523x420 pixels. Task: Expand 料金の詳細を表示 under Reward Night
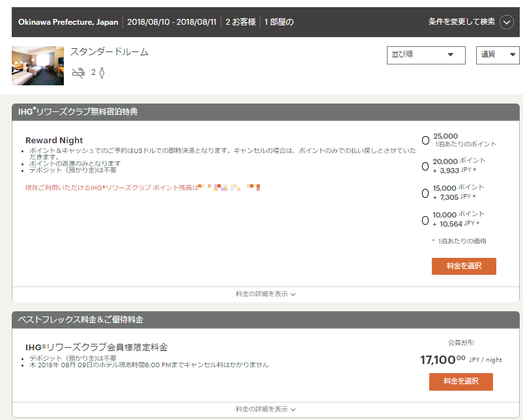[266, 294]
